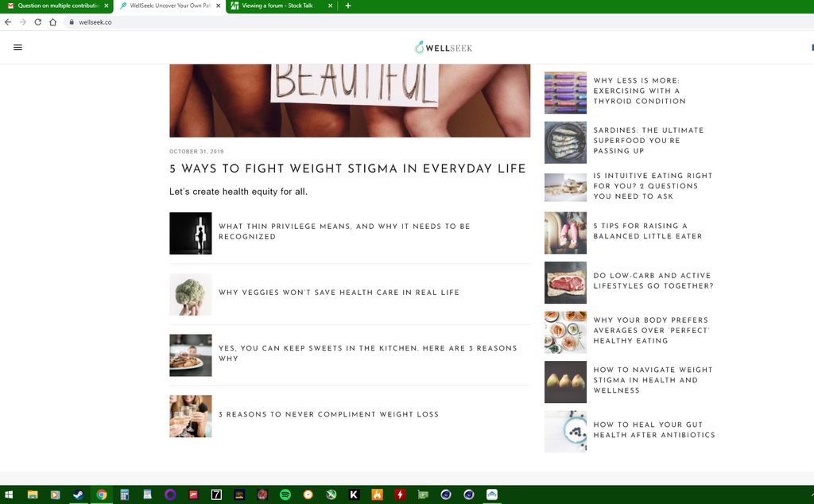This screenshot has width=814, height=504.
Task: Launch Steam from the taskbar
Action: [79, 494]
